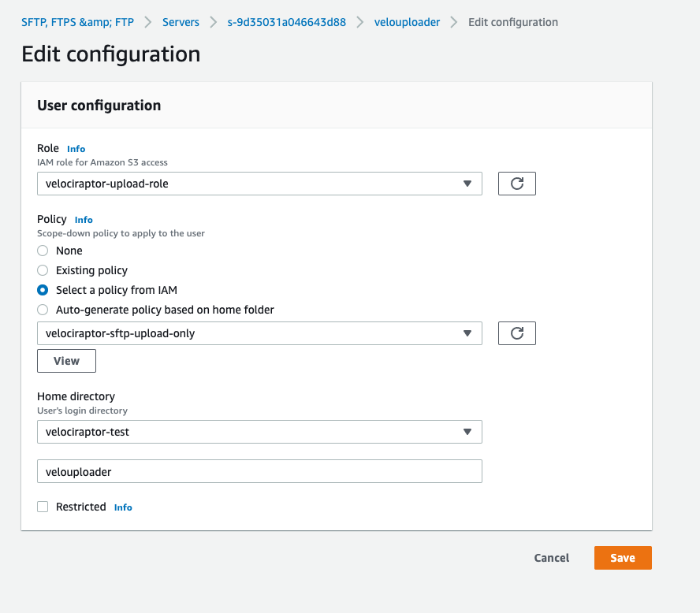The image size is (700, 613).
Task: Refresh the IAM policy list
Action: (516, 333)
